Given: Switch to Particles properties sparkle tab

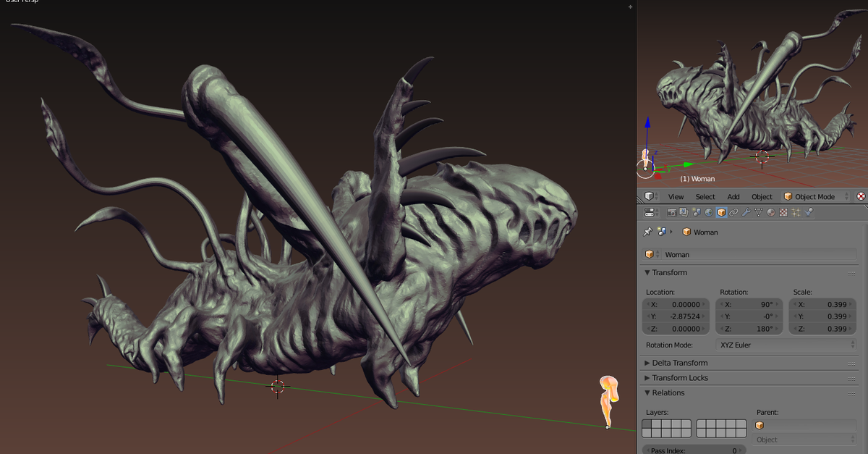Looking at the screenshot, I should coord(796,213).
